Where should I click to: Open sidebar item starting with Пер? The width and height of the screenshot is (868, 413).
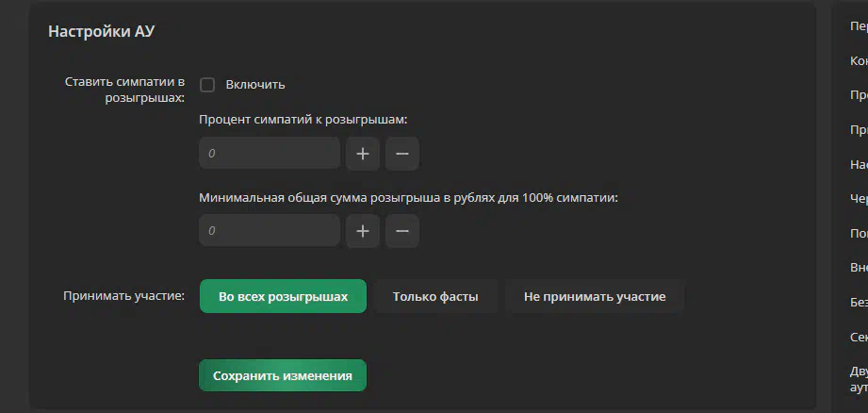point(859,26)
